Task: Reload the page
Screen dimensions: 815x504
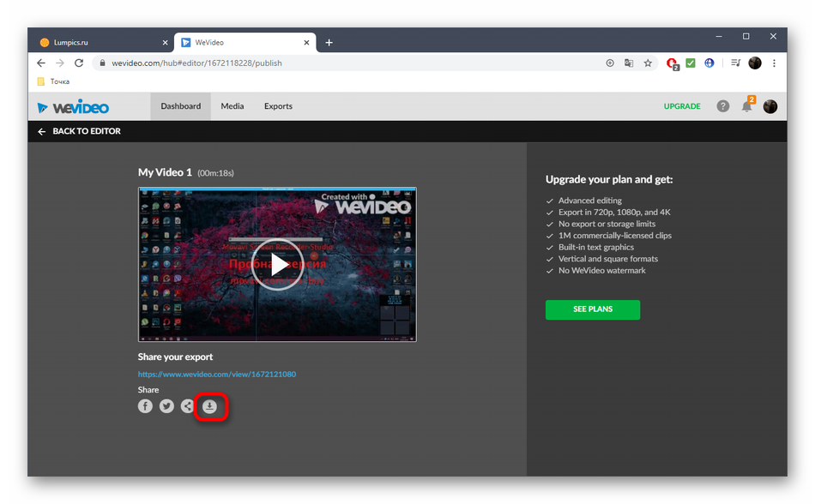Action: (79, 63)
